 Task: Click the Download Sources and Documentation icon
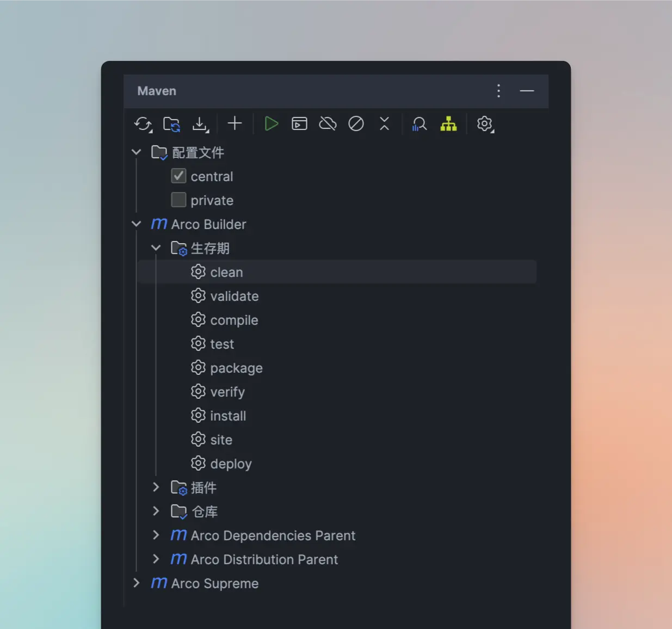pos(200,124)
